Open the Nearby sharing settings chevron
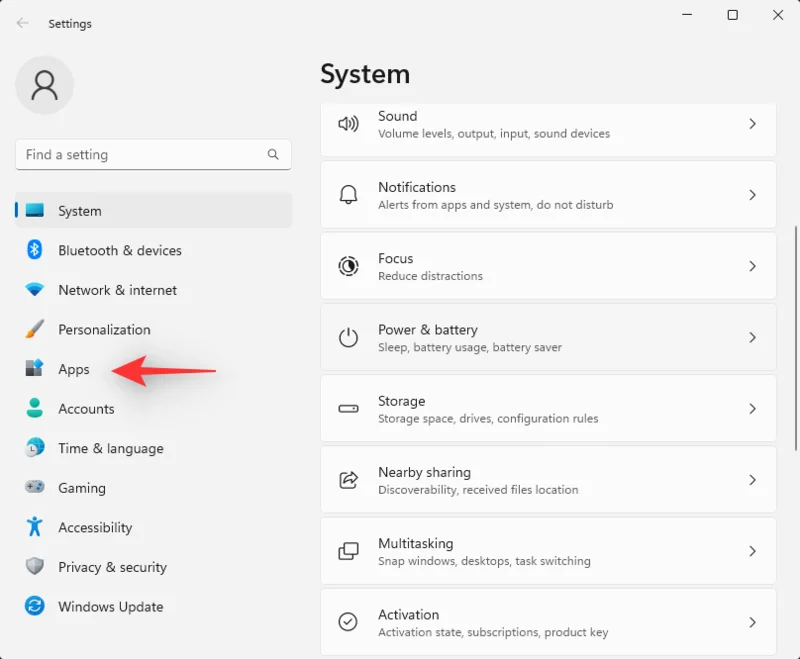800x659 pixels. tap(753, 479)
